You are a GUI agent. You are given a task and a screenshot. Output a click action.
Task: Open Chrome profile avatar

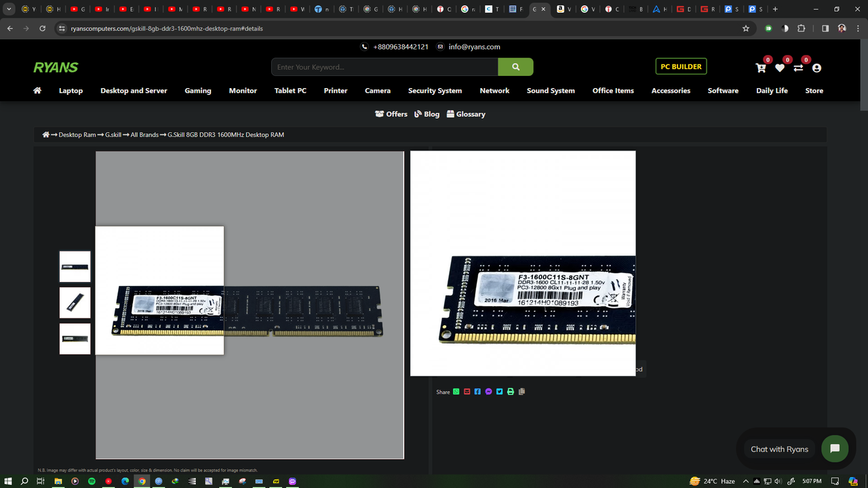click(842, 28)
